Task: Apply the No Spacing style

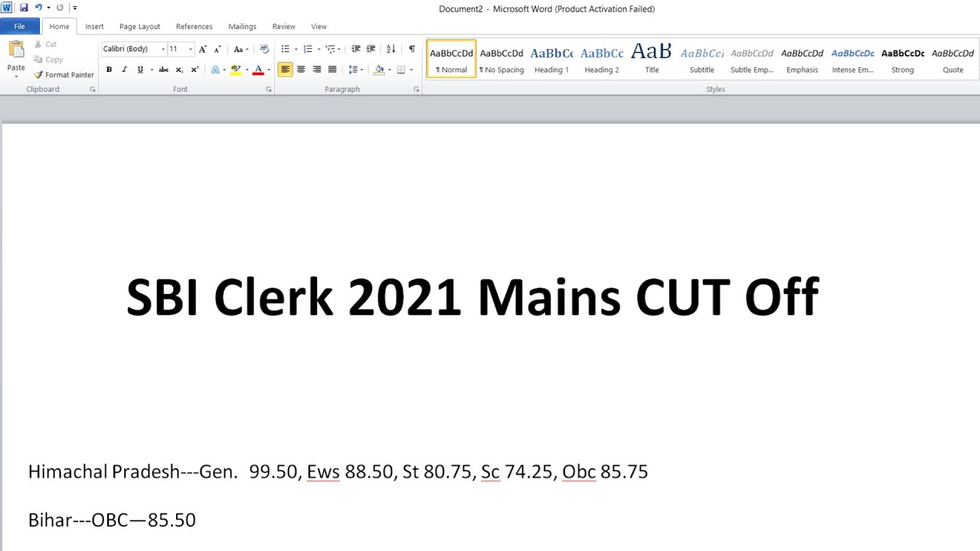Action: pyautogui.click(x=501, y=59)
